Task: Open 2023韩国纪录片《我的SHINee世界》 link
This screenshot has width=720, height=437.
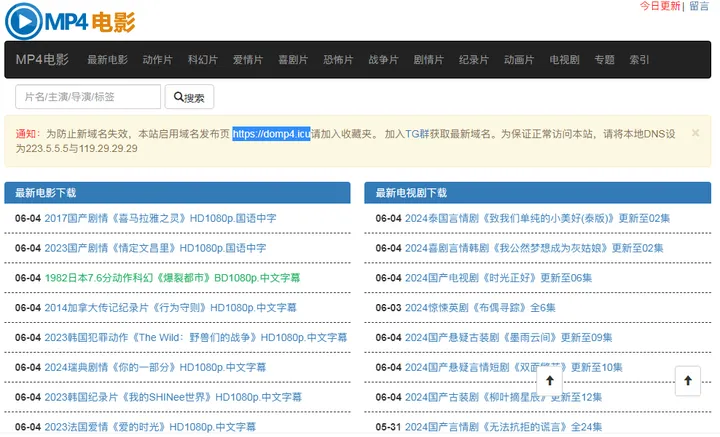Action: [173, 397]
